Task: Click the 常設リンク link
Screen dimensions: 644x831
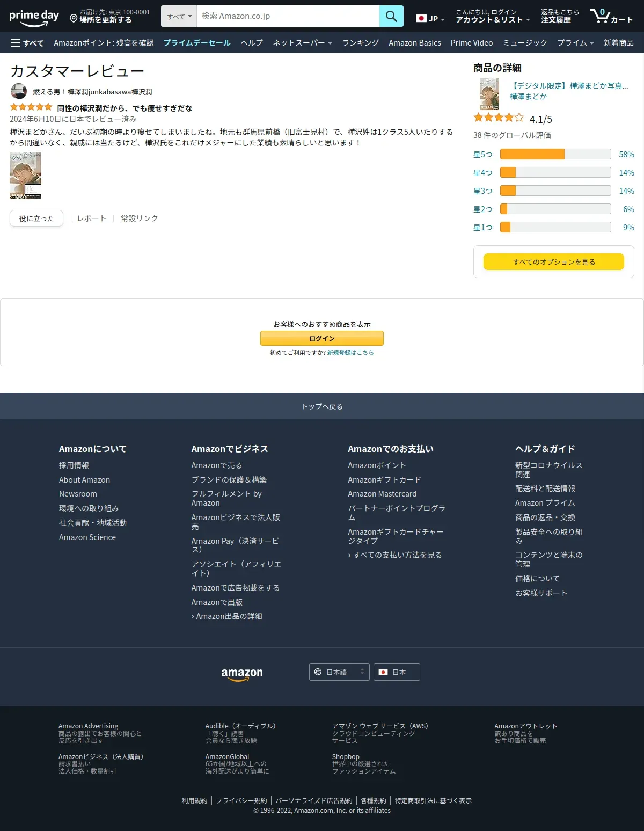Action: click(x=140, y=218)
